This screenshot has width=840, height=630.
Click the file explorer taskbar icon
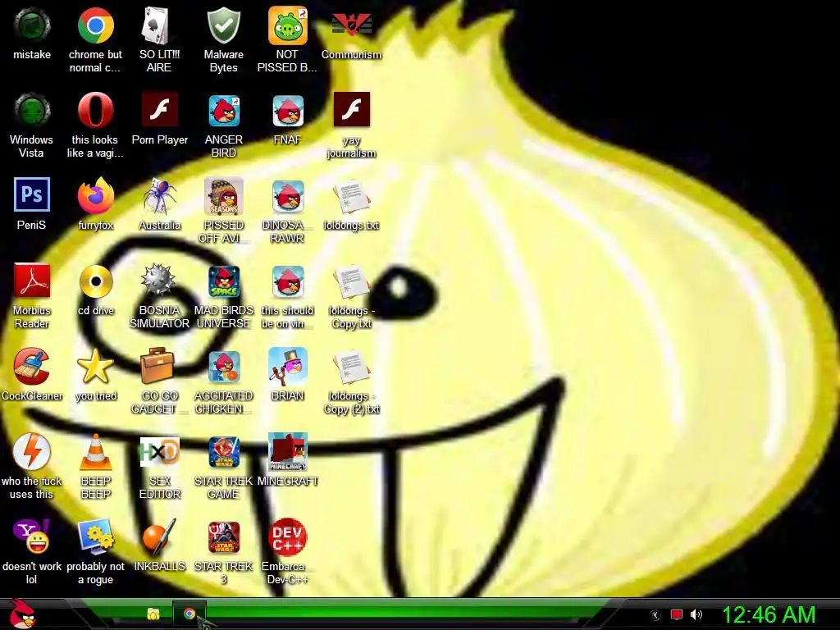click(153, 614)
